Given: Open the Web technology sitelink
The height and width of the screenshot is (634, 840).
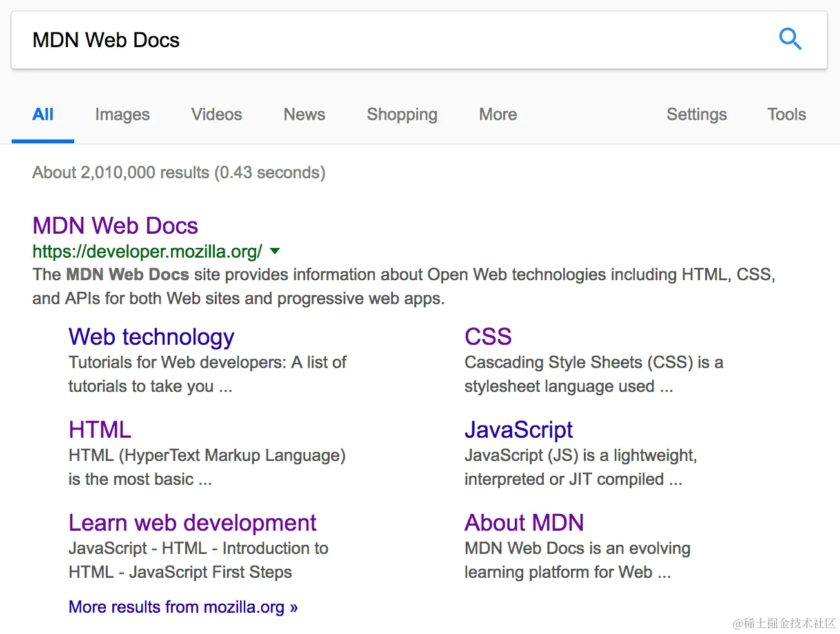Looking at the screenshot, I should [152, 337].
